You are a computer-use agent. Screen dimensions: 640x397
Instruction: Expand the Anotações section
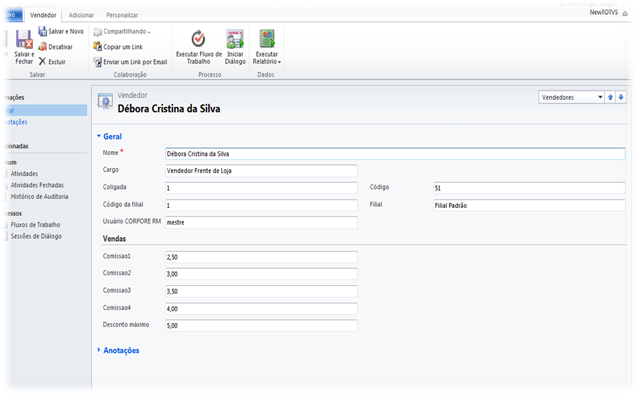[x=118, y=350]
